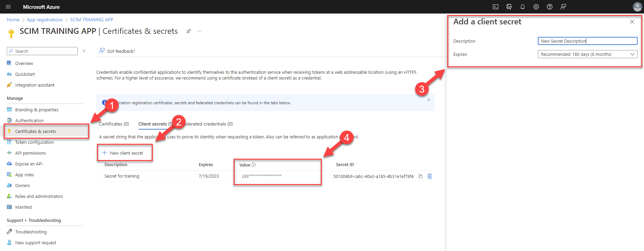Open Roles and administrators
644x251 pixels.
tap(39, 196)
